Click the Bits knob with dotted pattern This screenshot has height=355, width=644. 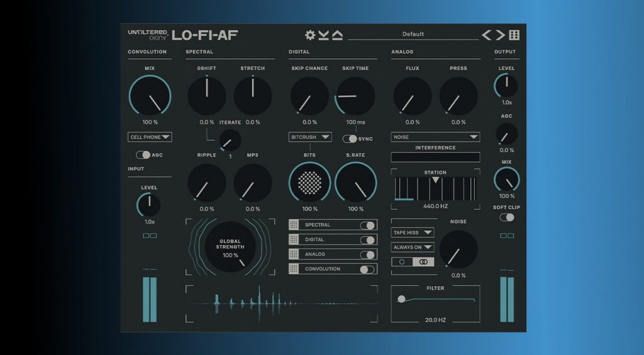click(309, 183)
